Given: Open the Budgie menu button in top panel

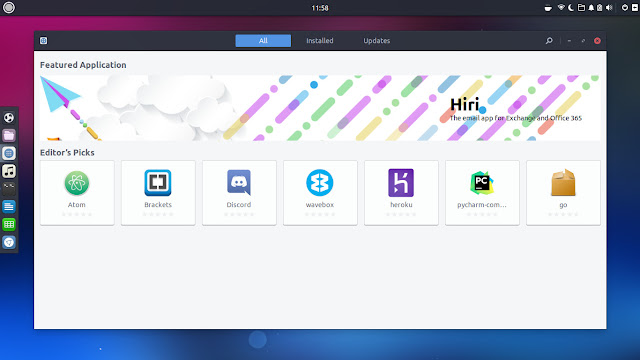Looking at the screenshot, I should [x=9, y=7].
